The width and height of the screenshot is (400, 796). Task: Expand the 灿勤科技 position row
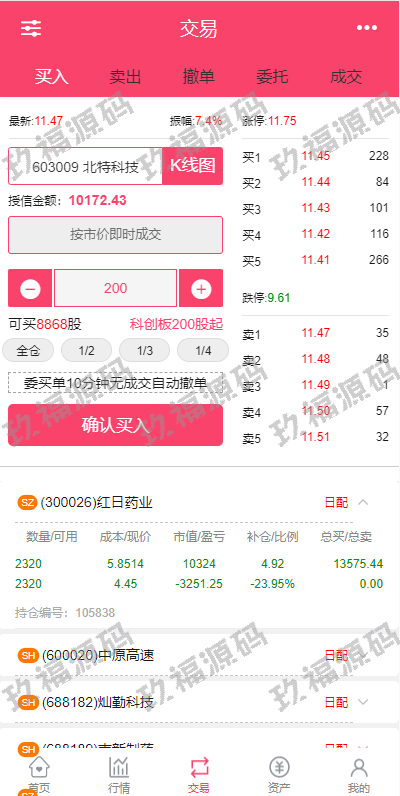363,702
